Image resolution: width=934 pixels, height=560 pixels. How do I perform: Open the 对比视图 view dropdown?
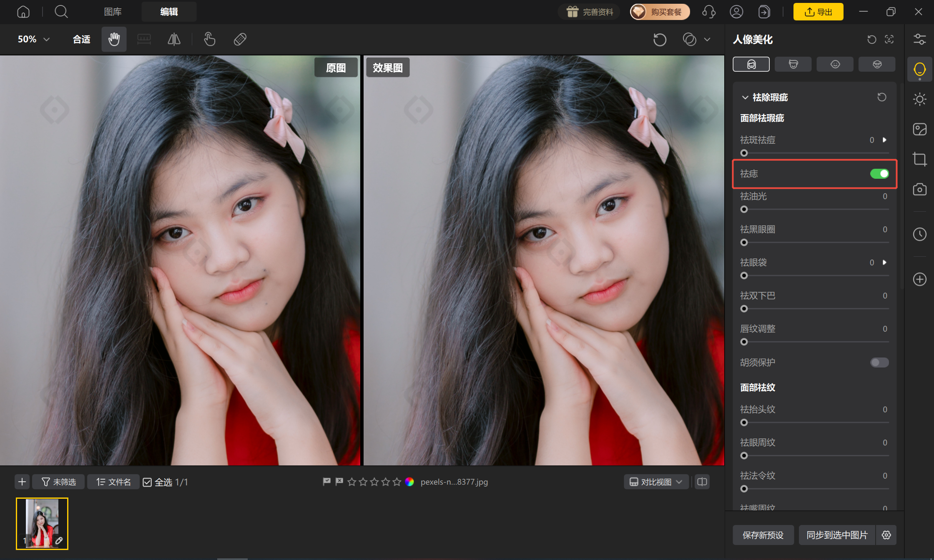point(656,482)
